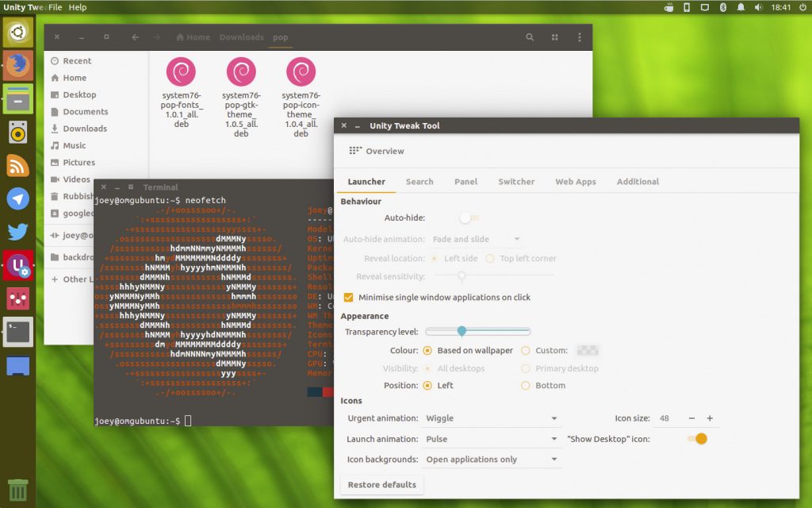Open the Help menu
This screenshot has width=812, height=508.
point(78,7)
